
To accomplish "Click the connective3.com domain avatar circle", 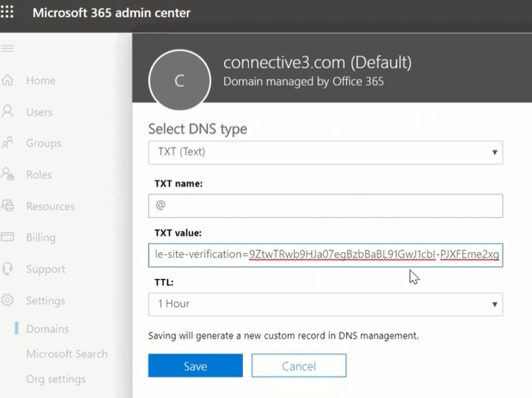I will coord(179,81).
